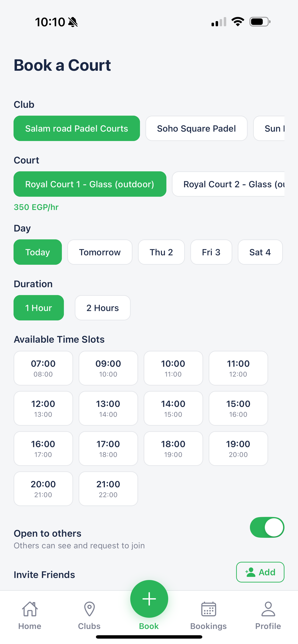This screenshot has height=644, width=298.
Task: Select the 07:00 to 08:00 time slot
Action: [x=43, y=368]
